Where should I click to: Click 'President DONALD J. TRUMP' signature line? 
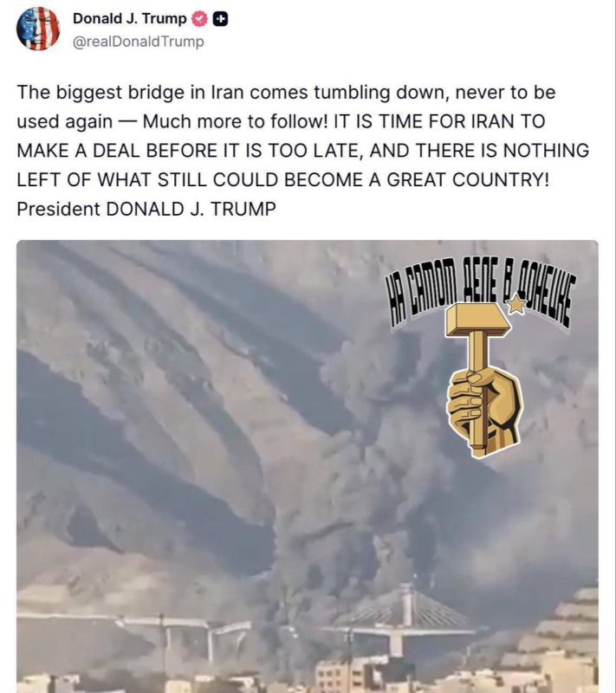click(146, 209)
